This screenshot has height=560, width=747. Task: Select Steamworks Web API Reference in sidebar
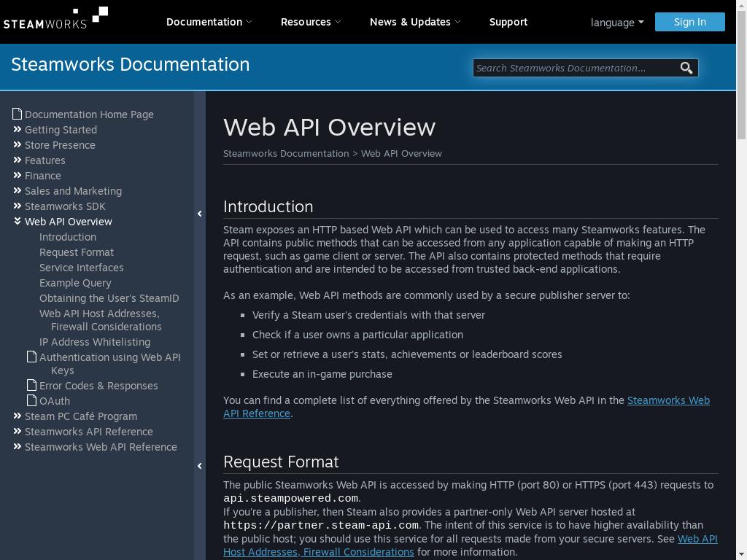[101, 447]
